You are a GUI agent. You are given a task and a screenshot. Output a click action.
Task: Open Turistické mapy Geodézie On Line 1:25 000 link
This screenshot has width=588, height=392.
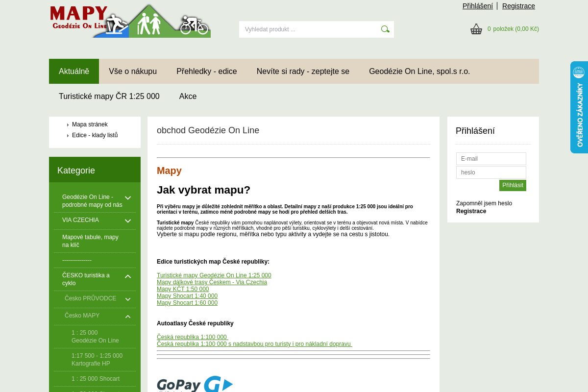pyautogui.click(x=214, y=275)
